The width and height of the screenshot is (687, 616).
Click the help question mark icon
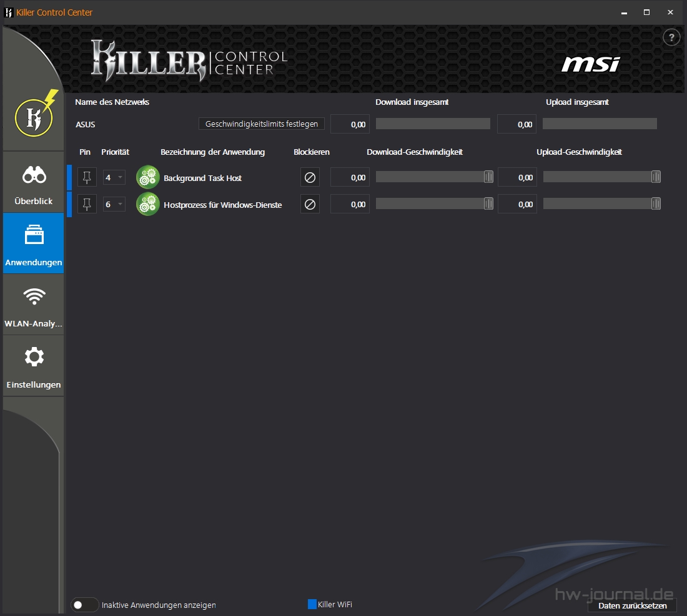tap(671, 37)
